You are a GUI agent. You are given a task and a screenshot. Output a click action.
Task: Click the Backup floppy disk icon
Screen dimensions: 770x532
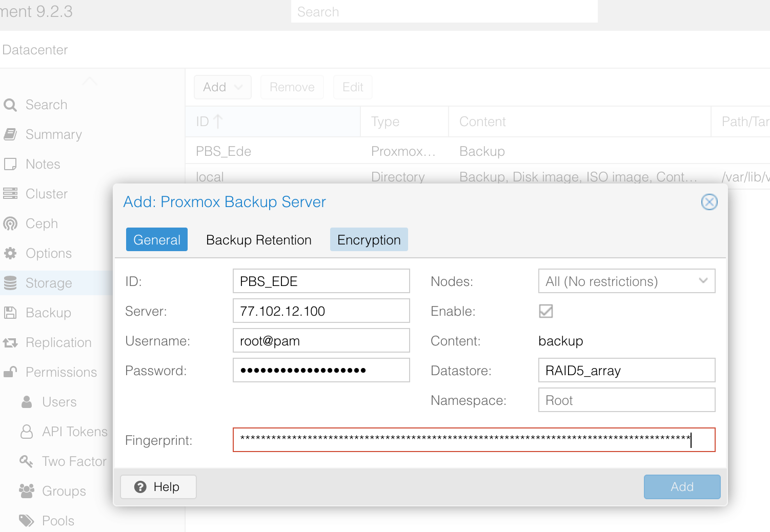(10, 313)
